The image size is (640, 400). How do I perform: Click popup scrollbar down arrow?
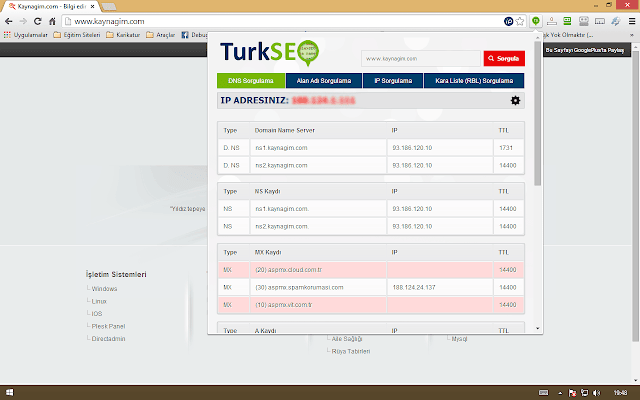[x=538, y=328]
